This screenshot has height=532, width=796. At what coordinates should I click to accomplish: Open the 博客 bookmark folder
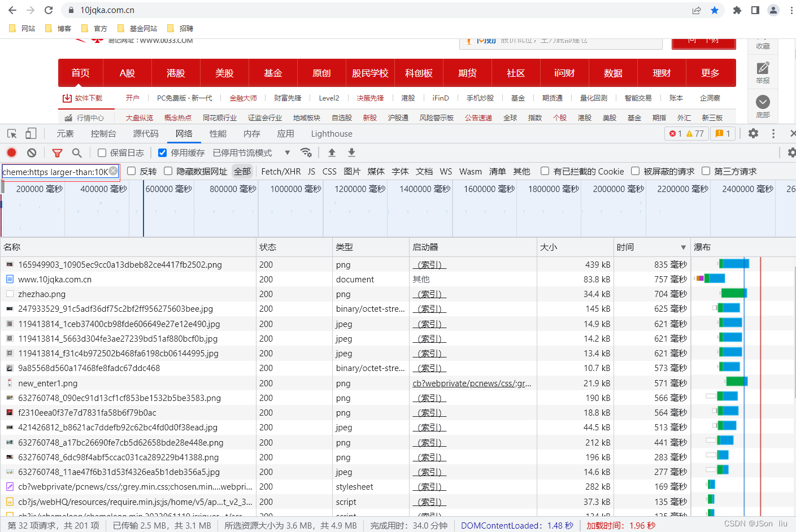(x=58, y=28)
